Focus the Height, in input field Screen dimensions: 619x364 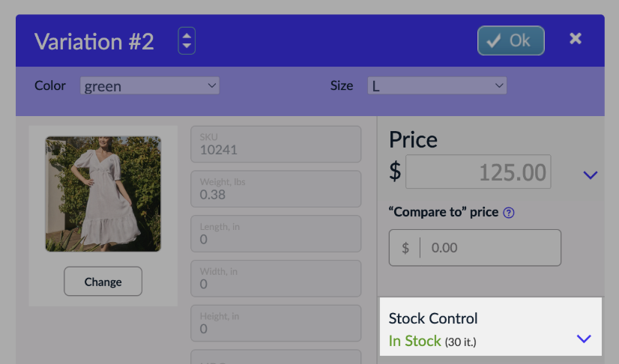click(x=276, y=324)
